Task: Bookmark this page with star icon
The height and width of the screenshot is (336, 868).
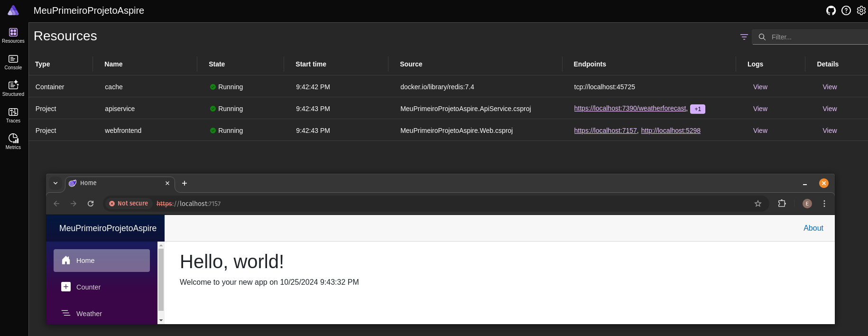Action: pyautogui.click(x=758, y=204)
